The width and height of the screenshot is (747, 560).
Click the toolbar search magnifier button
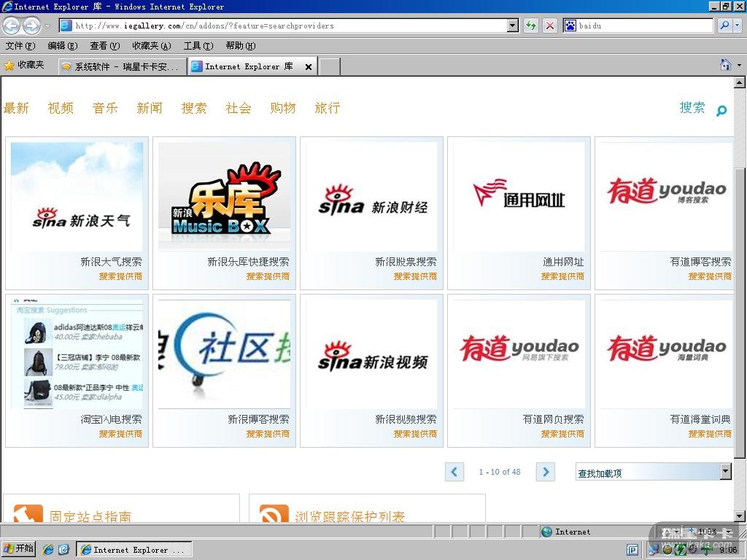724,26
